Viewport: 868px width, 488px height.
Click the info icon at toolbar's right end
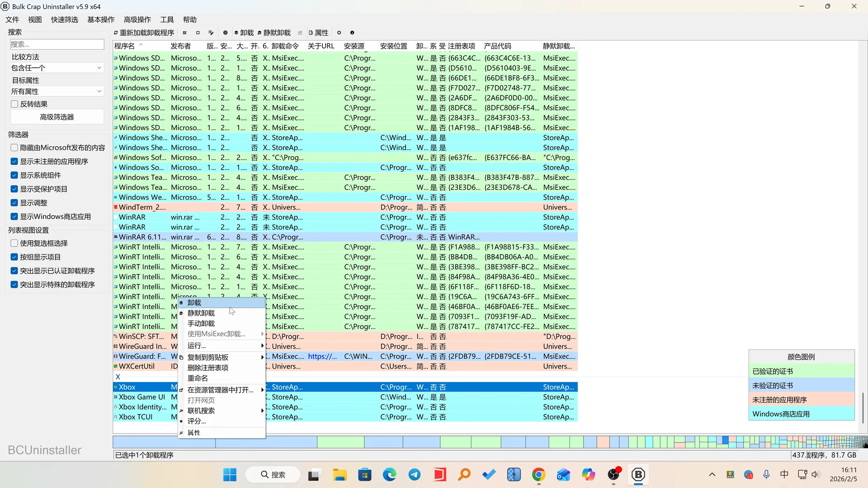[x=352, y=33]
